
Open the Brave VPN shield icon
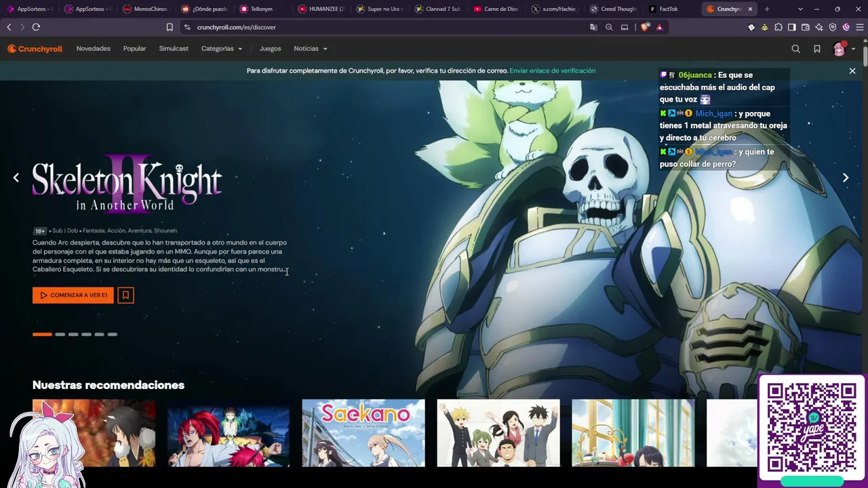pos(833,27)
